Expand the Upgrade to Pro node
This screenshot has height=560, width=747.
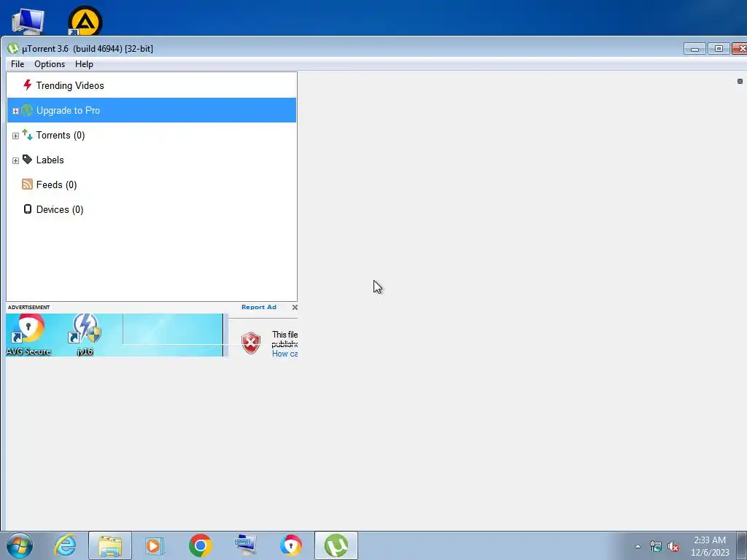click(x=15, y=111)
